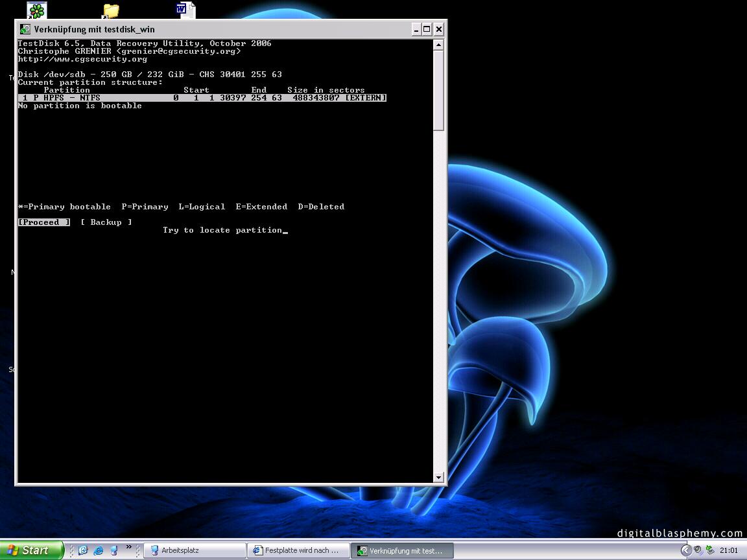Click the Disk /dev/sdb - 250 GB line

pos(150,75)
